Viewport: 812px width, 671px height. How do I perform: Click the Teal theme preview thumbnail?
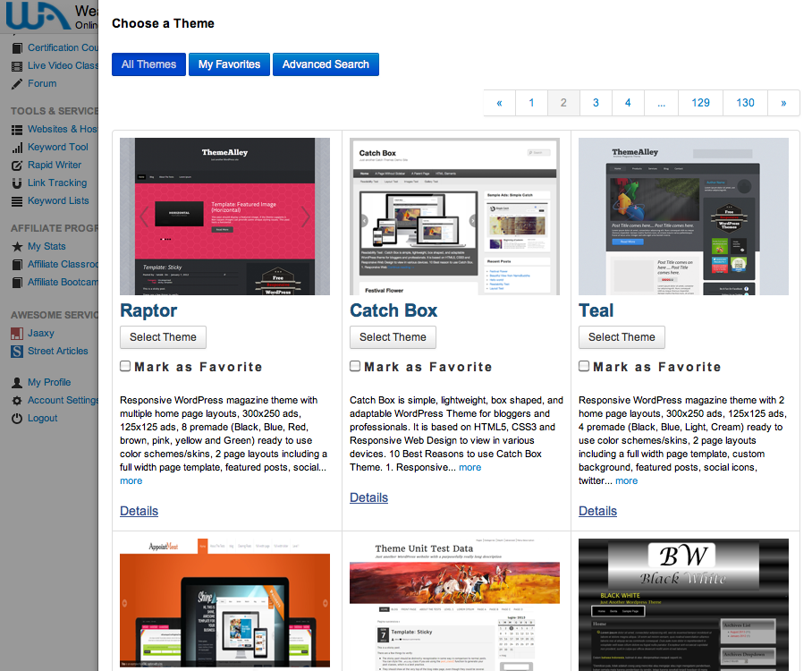[683, 217]
